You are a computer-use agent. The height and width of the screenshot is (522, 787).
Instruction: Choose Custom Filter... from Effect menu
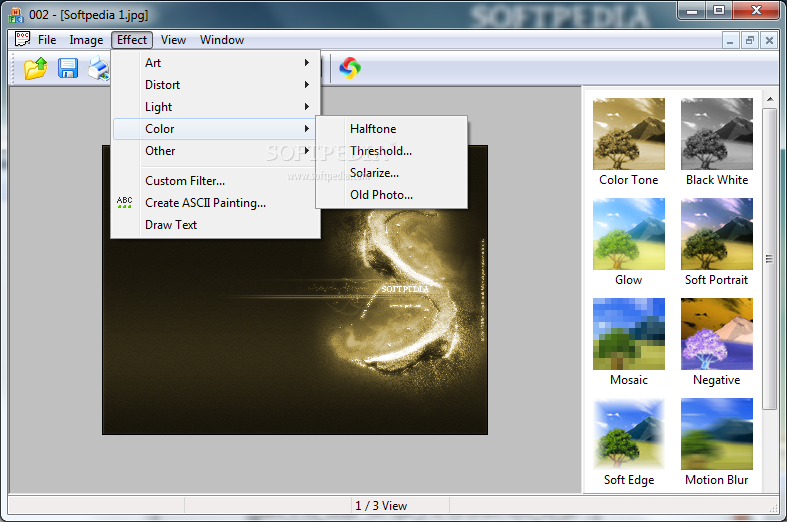point(216,181)
